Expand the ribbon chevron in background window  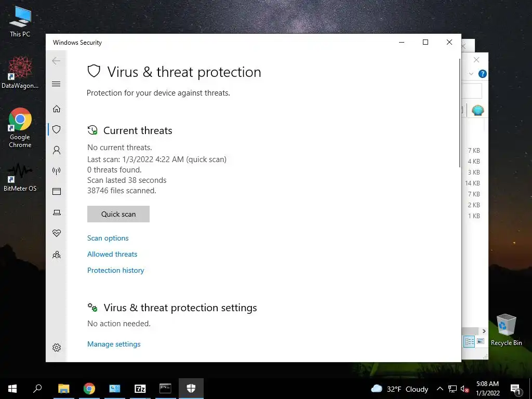coord(471,74)
